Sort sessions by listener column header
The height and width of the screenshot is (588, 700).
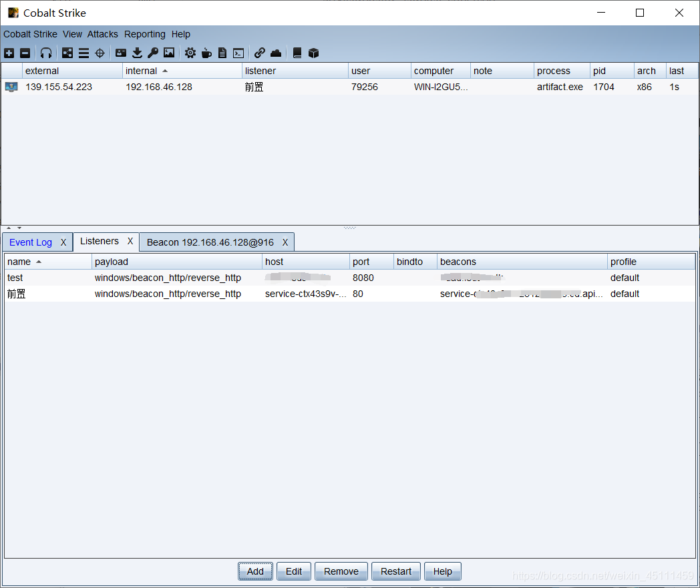point(295,71)
